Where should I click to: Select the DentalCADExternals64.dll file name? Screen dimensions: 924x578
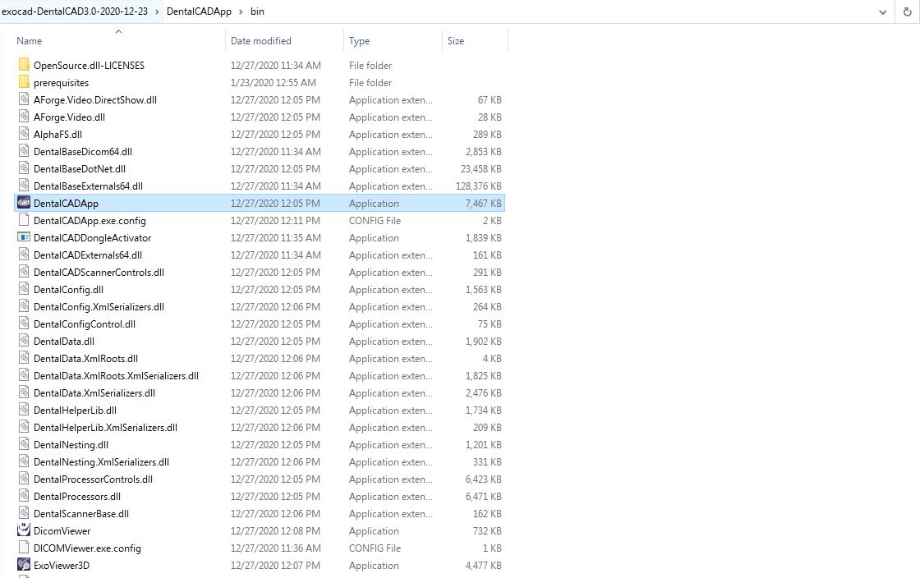click(88, 255)
